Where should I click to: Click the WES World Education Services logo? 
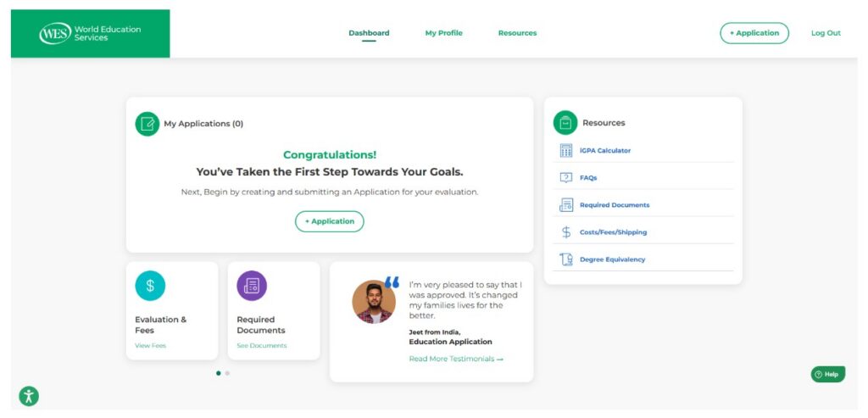pos(90,34)
